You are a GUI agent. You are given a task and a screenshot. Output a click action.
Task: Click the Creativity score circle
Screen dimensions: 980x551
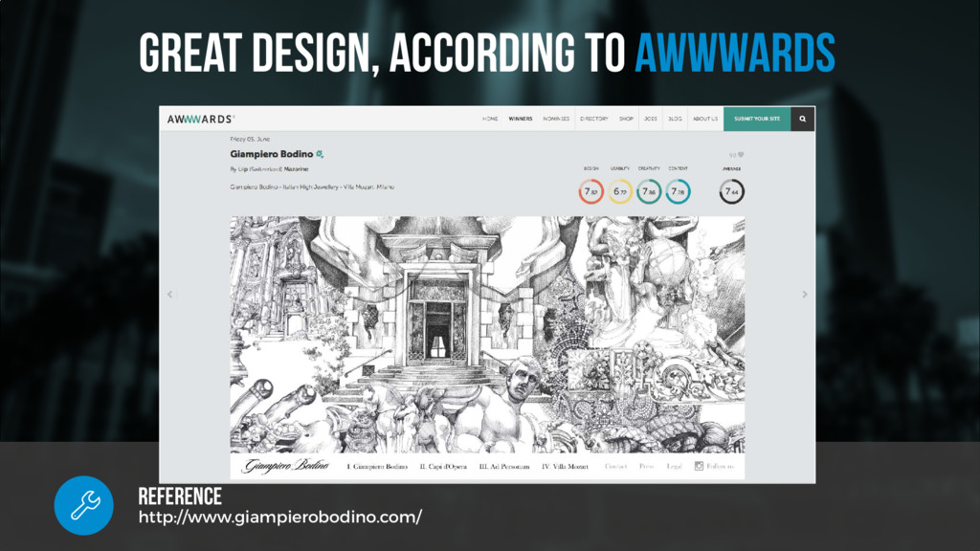649,191
